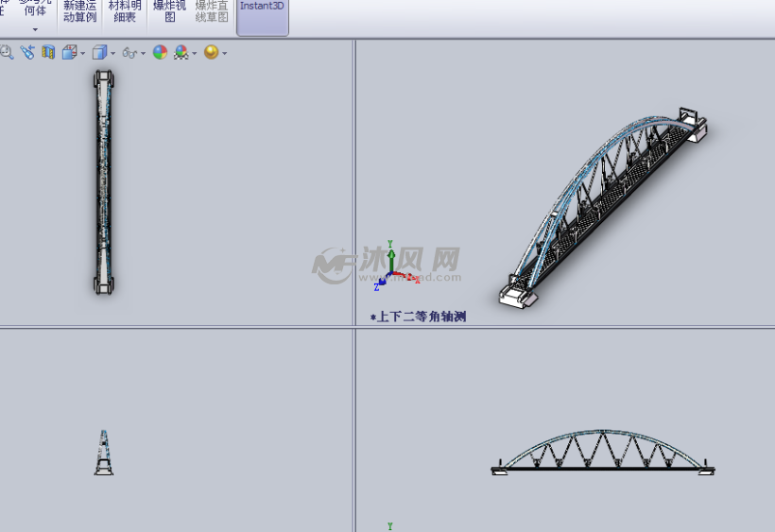Image resolution: width=775 pixels, height=532 pixels.
Task: Click the 爆炸直线草图 button
Action: (x=212, y=12)
